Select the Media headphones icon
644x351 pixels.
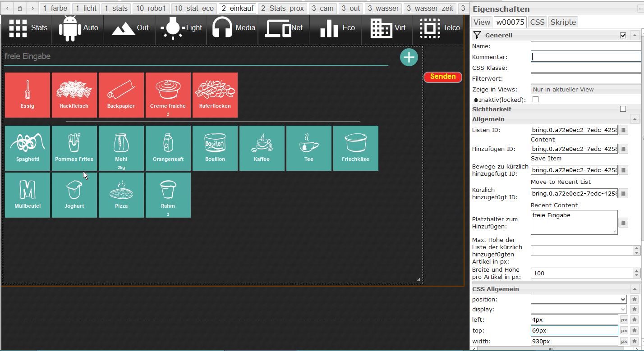[222, 28]
